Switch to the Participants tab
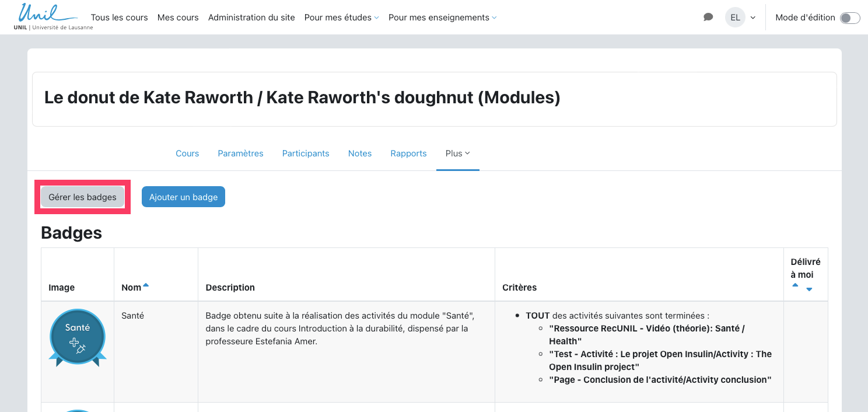868x412 pixels. click(x=306, y=153)
